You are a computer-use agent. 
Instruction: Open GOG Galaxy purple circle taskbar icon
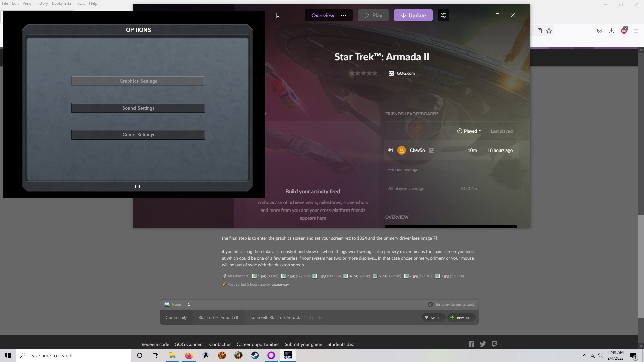(x=271, y=355)
